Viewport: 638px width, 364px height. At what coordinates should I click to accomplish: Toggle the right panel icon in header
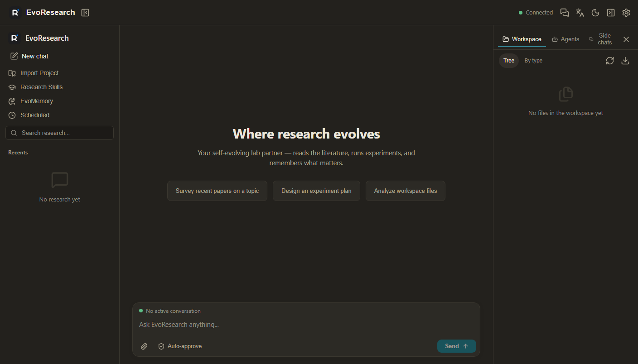coord(611,13)
